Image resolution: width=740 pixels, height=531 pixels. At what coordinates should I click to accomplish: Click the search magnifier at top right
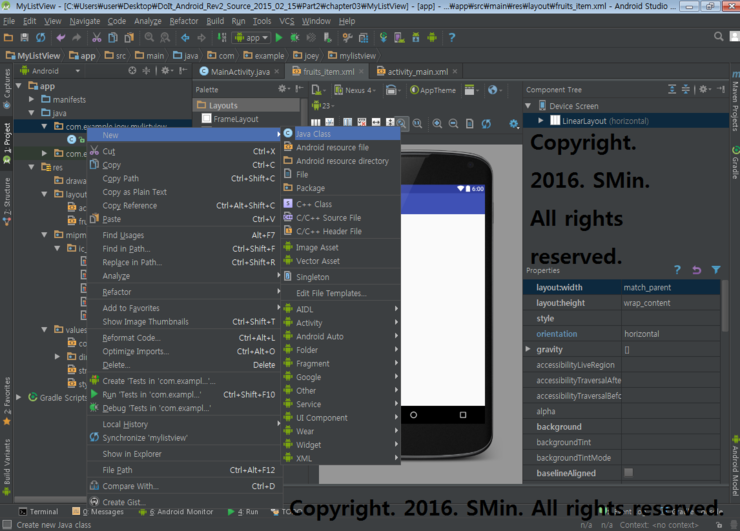718,36
